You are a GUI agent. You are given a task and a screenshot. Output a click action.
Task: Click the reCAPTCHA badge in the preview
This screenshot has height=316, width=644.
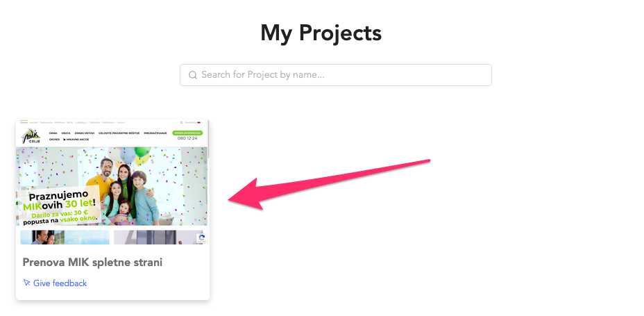201,238
